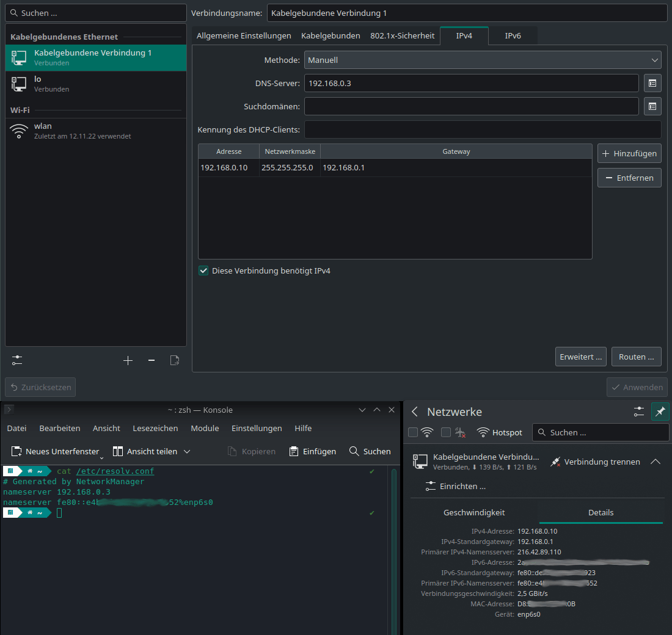Create a Hotspot in the network applet

(500, 432)
